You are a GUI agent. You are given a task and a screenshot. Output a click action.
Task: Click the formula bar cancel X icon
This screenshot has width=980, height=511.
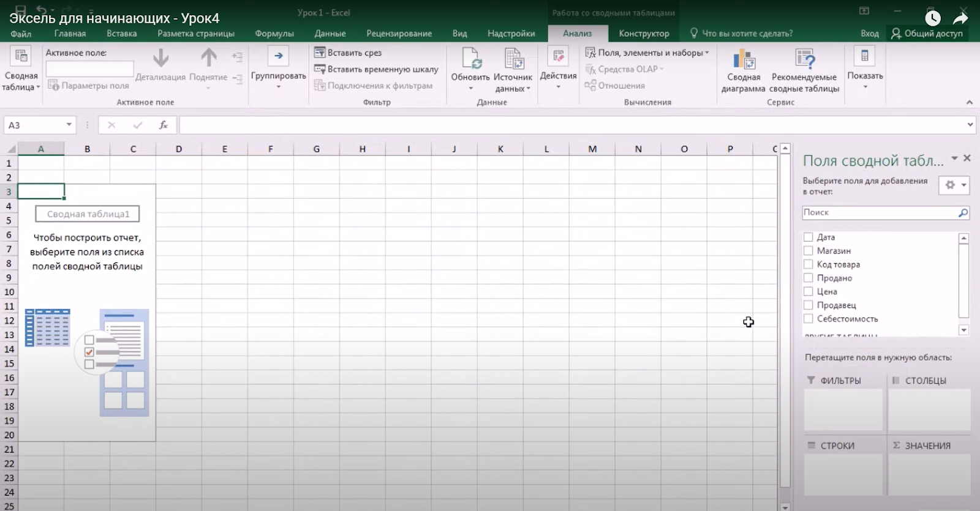point(111,125)
